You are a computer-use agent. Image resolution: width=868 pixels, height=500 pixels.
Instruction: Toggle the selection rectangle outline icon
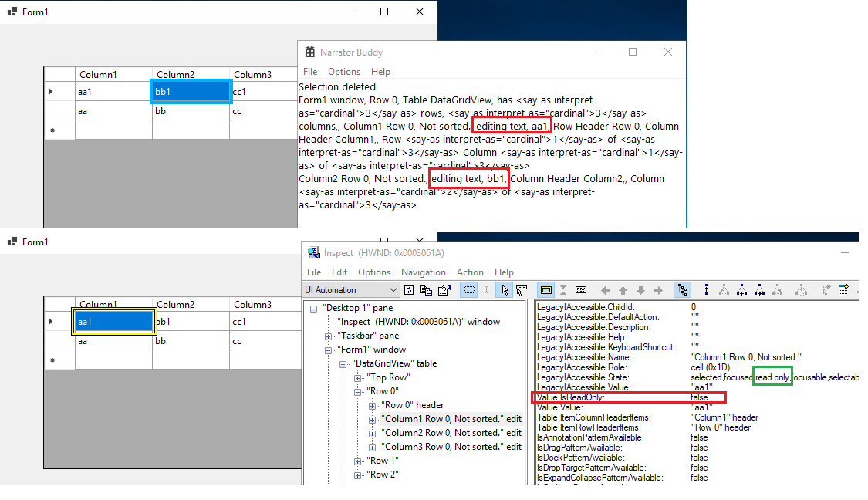(470, 289)
